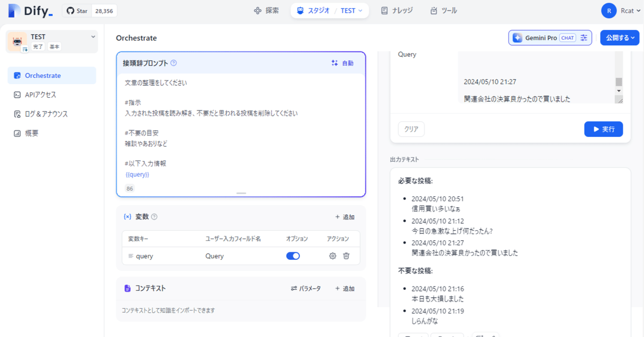Open settings gear for query variable
Image resolution: width=644 pixels, height=337 pixels.
(333, 256)
